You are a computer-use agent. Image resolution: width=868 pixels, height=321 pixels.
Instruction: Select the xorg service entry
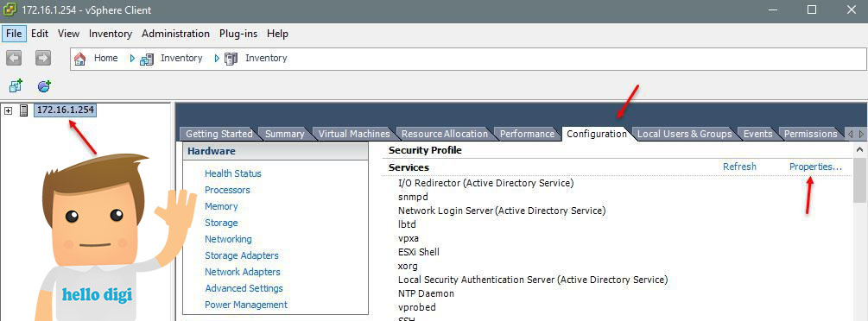tap(408, 266)
